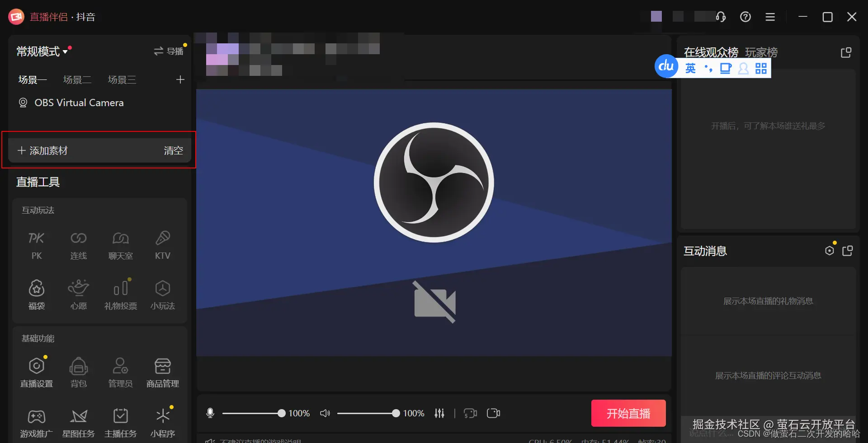This screenshot has width=868, height=443.
Task: Mute the microphone input
Action: pos(210,413)
